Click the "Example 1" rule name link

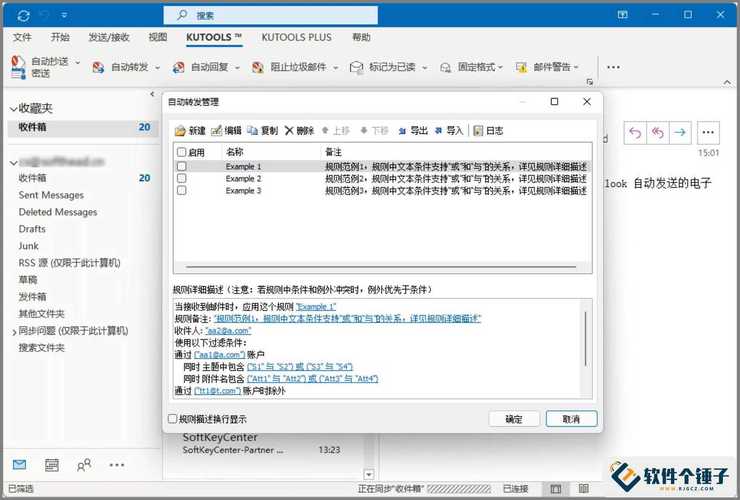coord(316,307)
